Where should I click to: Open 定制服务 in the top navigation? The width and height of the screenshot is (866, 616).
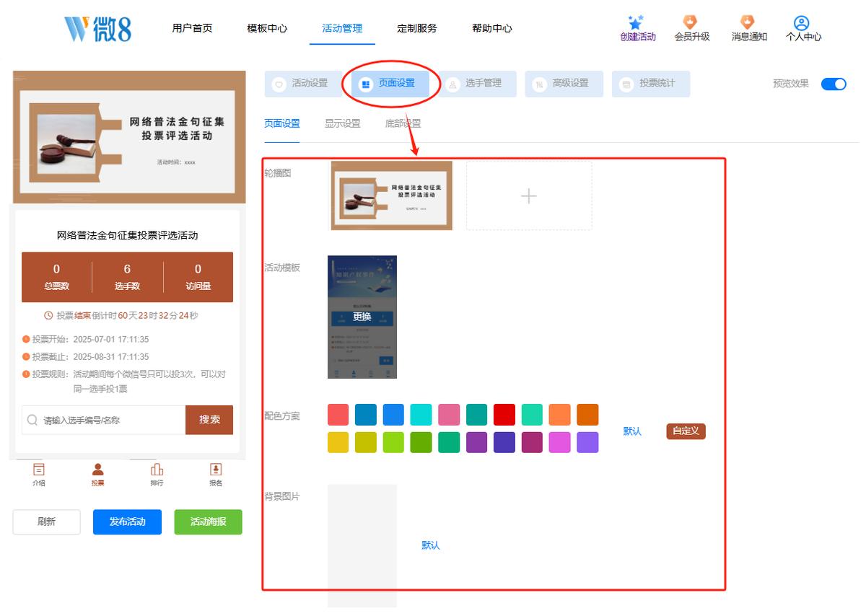click(417, 28)
